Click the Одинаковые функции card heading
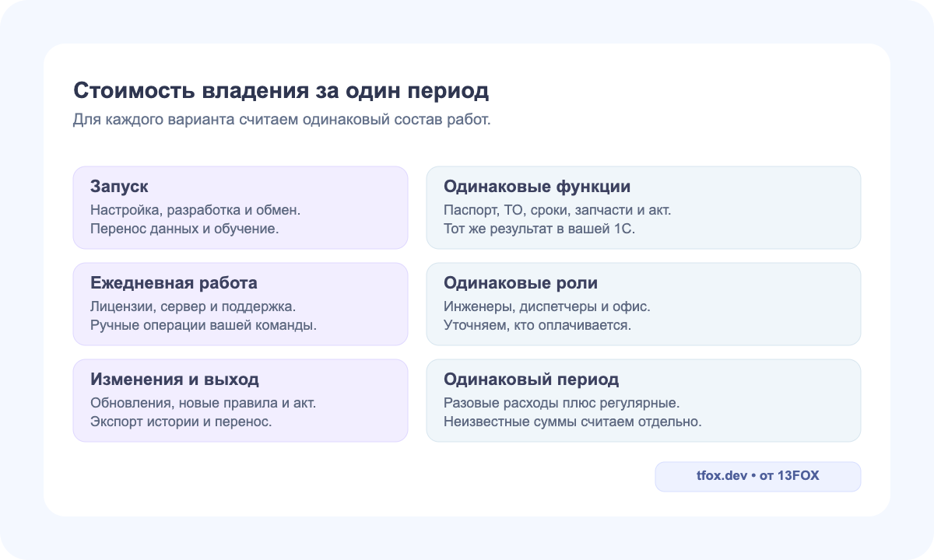 coord(537,187)
